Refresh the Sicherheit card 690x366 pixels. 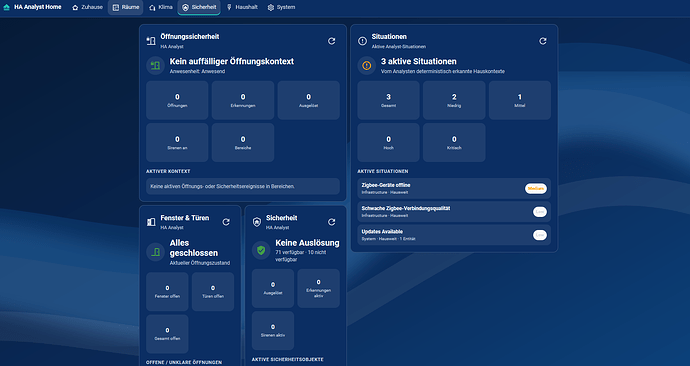331,222
